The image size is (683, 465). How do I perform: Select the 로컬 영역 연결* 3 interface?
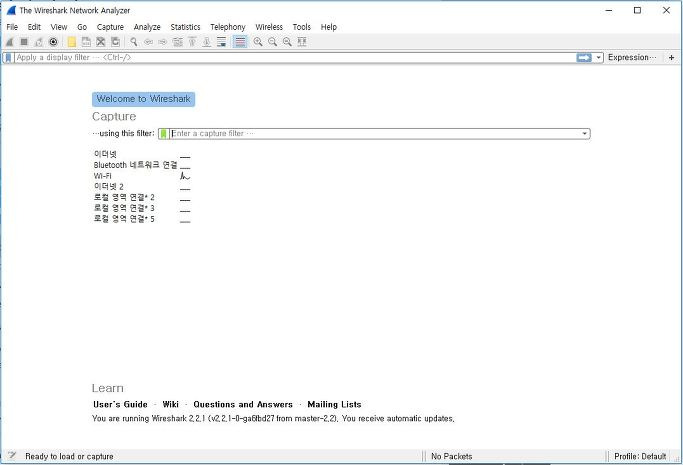click(x=124, y=208)
